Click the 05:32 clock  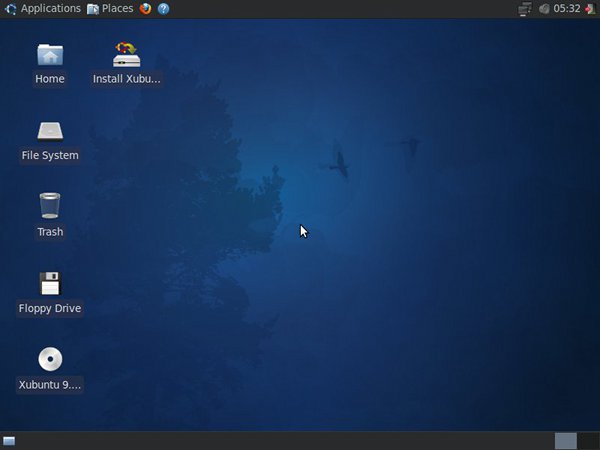point(567,9)
